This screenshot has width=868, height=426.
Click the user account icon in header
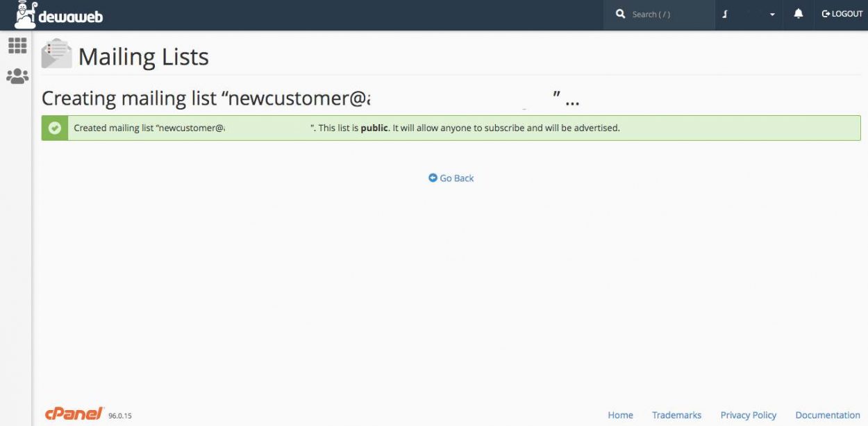[725, 15]
